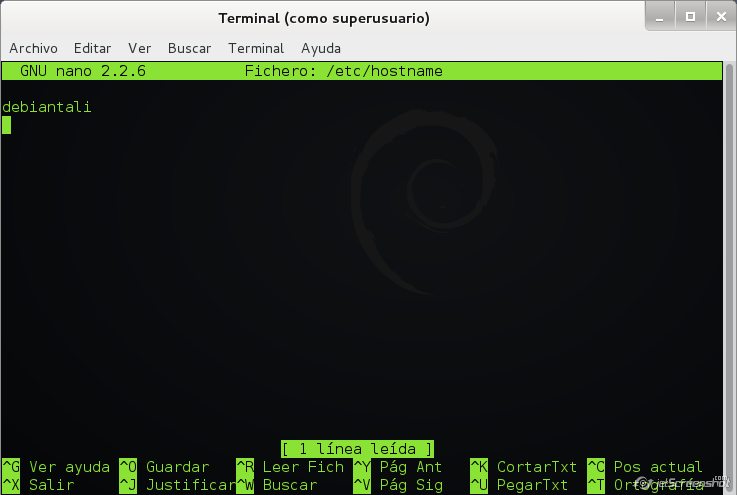737x495 pixels.
Task: Click the terminal vertical scrollbar
Action: 729,277
